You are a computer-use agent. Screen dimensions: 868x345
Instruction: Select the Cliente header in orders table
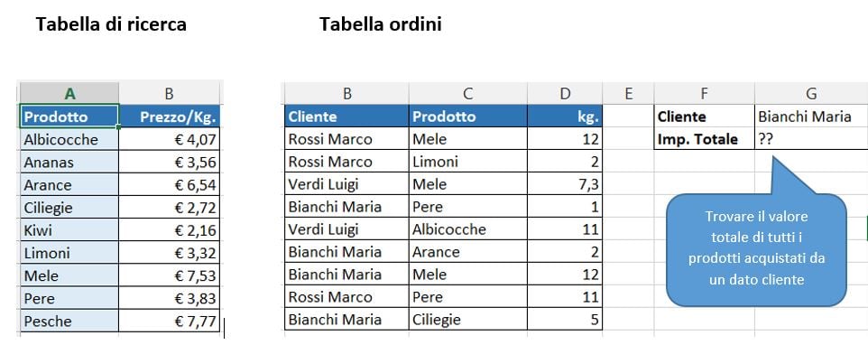347,117
